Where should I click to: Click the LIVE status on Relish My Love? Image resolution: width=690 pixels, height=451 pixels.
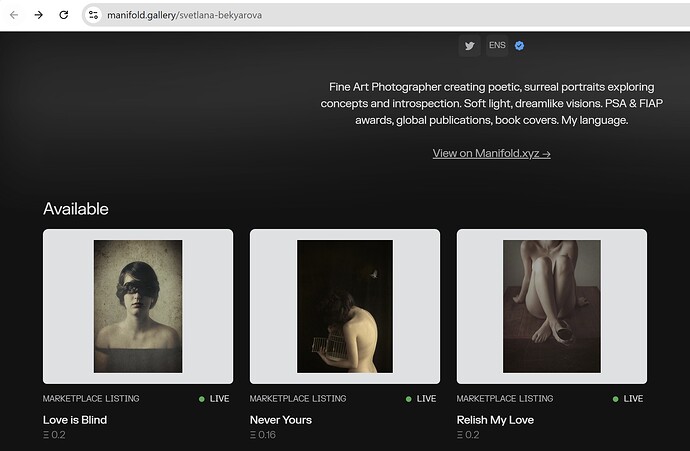coord(633,399)
